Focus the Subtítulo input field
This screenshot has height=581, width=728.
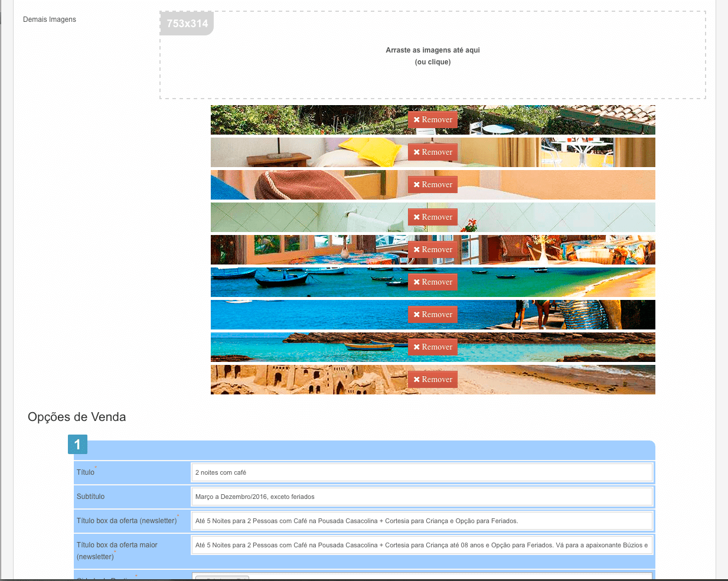(422, 497)
